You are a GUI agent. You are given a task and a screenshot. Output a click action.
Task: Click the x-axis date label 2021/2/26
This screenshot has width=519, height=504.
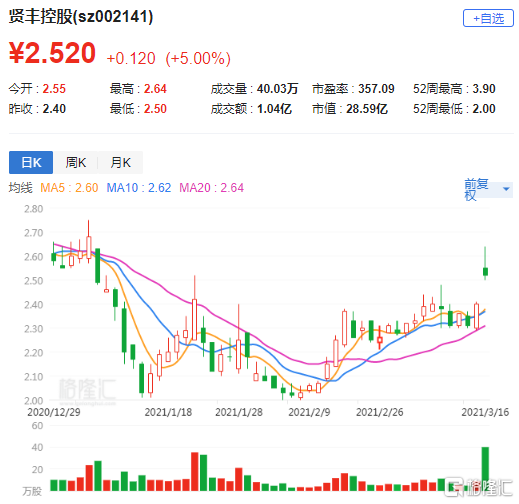[380, 412]
